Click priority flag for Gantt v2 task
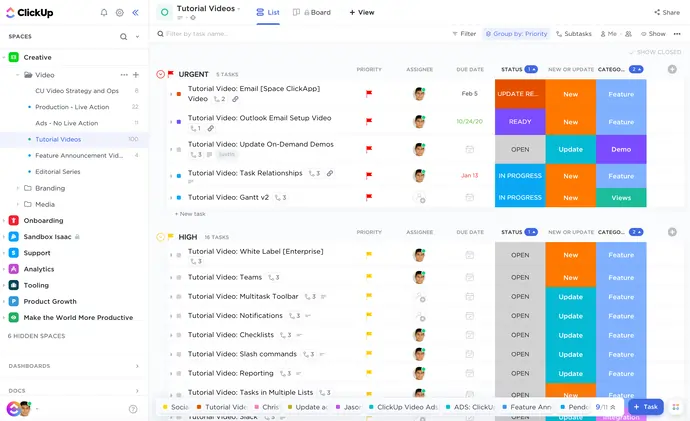The image size is (690, 421). pyautogui.click(x=369, y=197)
